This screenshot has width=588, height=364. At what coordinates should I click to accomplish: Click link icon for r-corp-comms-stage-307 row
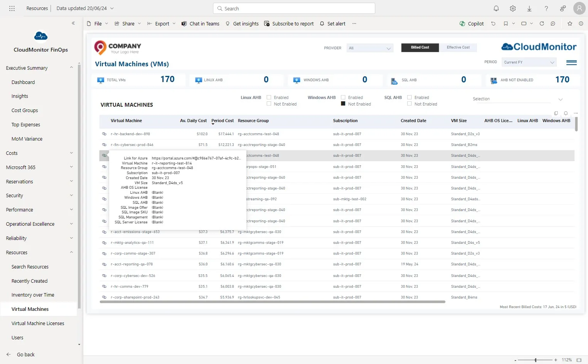pyautogui.click(x=104, y=253)
